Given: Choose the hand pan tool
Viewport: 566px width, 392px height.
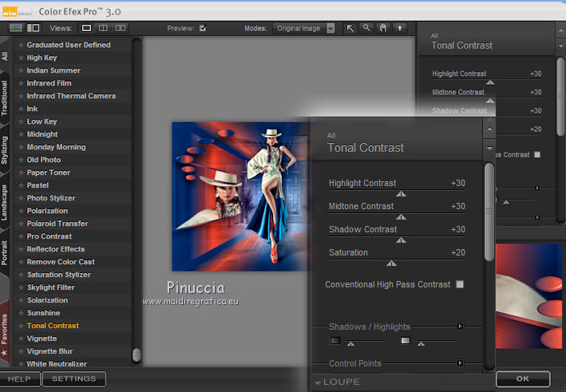Looking at the screenshot, I should coord(382,28).
